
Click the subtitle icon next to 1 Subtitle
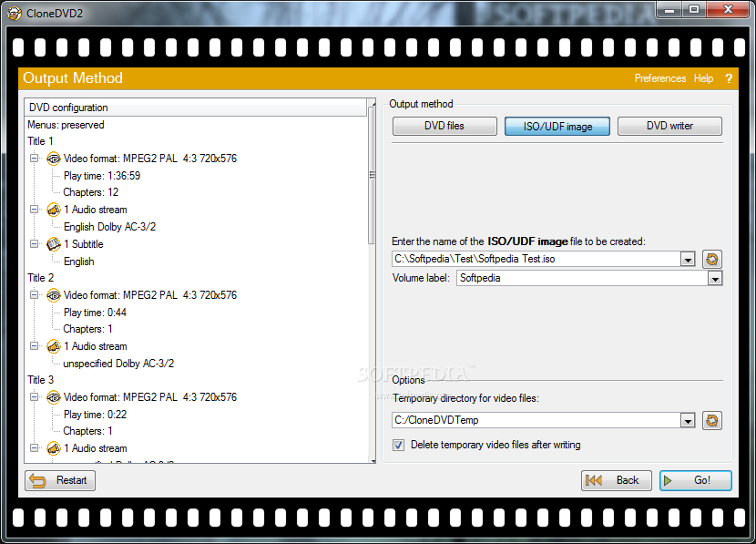pos(54,244)
